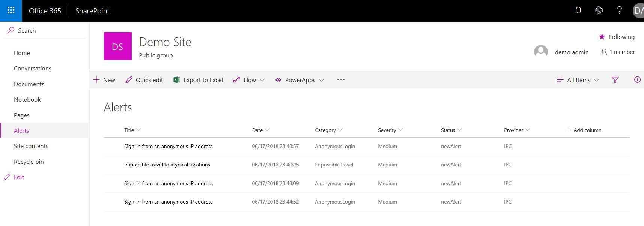Open the Severity column header menu
The height and width of the screenshot is (226, 644).
pos(390,130)
